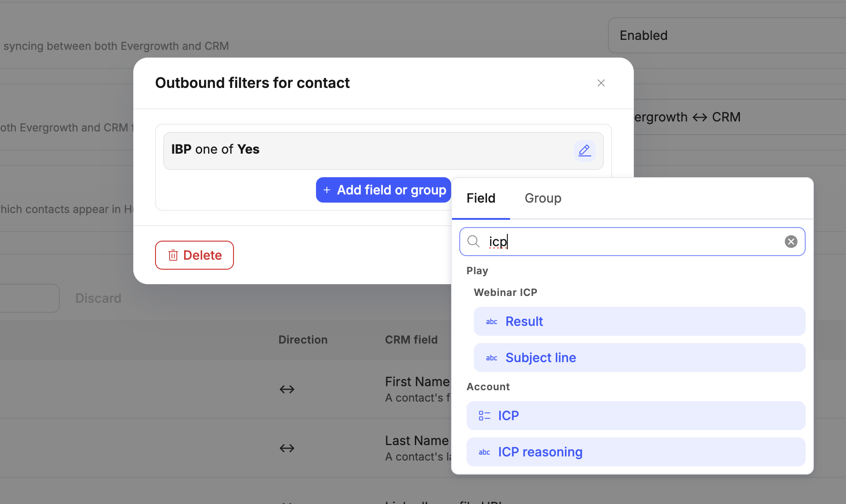Click the list-type icon beside ICP
Screen dimensions: 846x504
click(484, 416)
